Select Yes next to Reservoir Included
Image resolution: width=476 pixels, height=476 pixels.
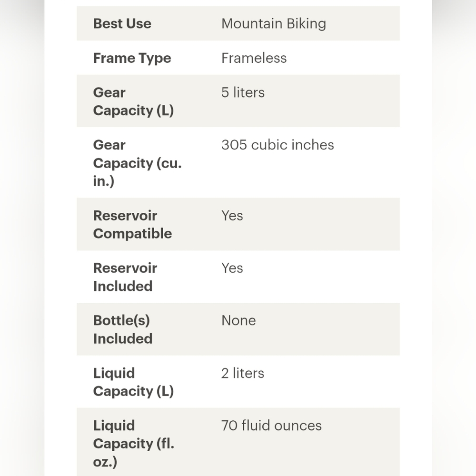coord(232,268)
